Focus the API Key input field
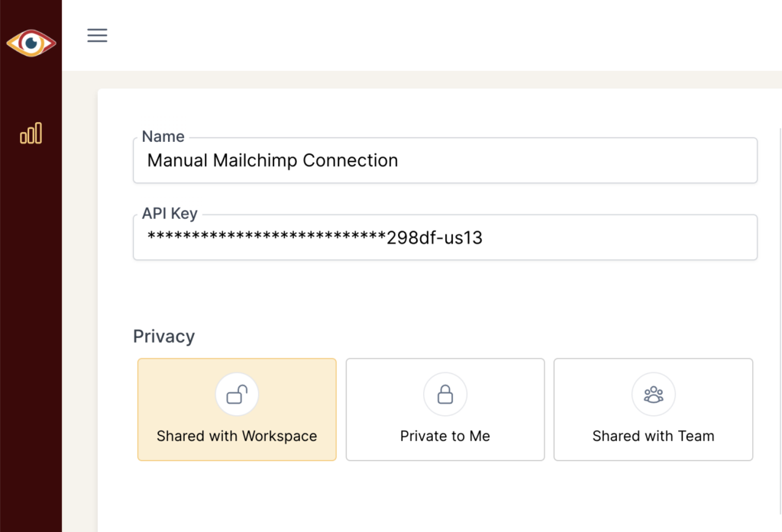The image size is (782, 532). 611,238
